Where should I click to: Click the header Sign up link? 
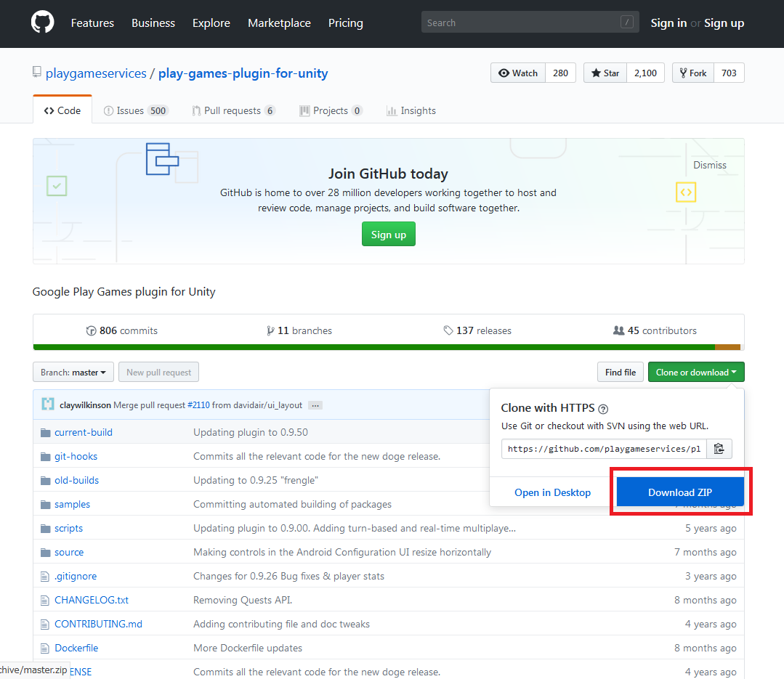(724, 23)
